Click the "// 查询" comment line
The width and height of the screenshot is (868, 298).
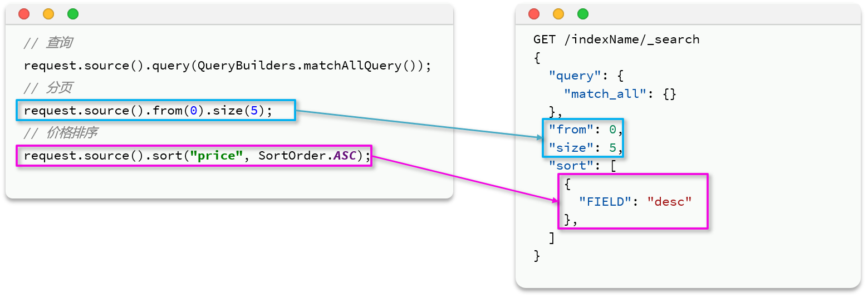click(x=48, y=43)
